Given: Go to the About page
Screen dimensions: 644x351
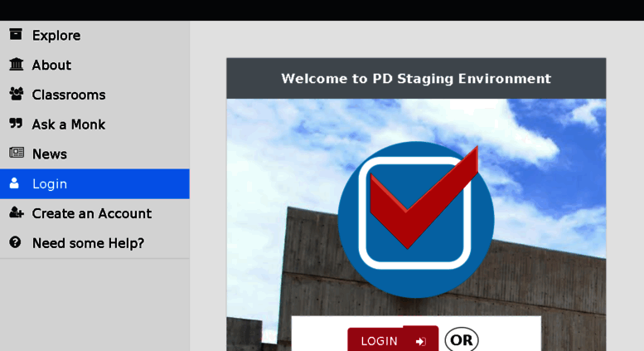Looking at the screenshot, I should (94, 65).
